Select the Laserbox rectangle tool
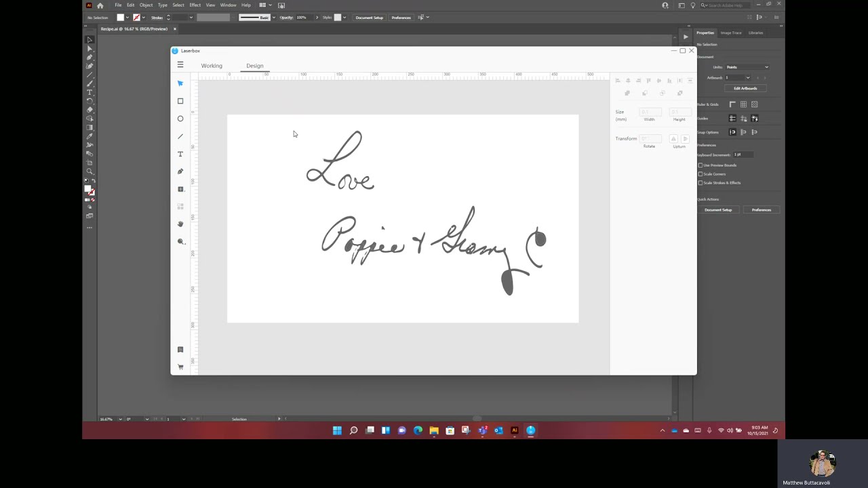The image size is (868, 488). [x=180, y=101]
